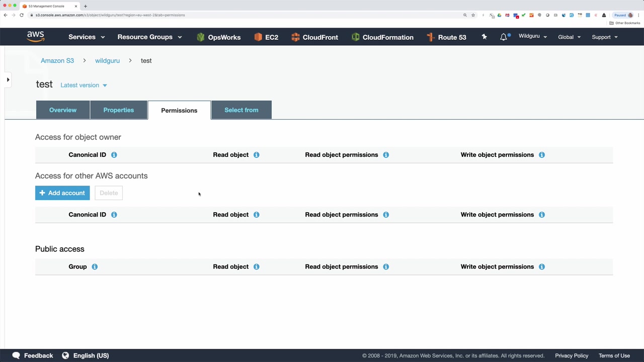Click the AWS logo home icon
The image size is (644, 362).
click(36, 37)
